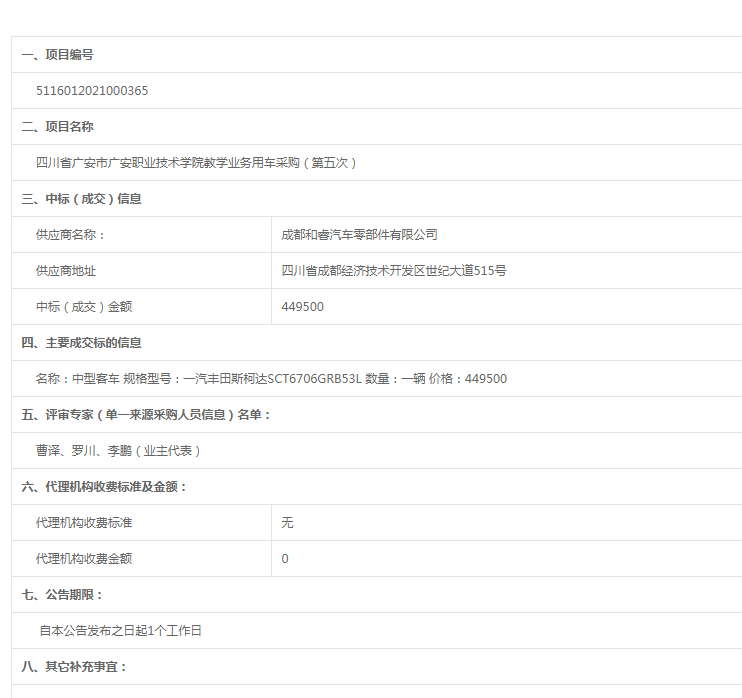
Task: Select the notice period text 自本公告发布之日起1个工作日
Action: (x=120, y=631)
